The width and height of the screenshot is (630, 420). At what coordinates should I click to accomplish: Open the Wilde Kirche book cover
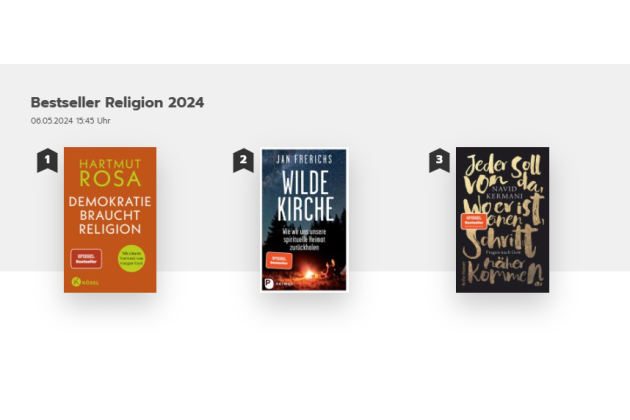point(304,220)
